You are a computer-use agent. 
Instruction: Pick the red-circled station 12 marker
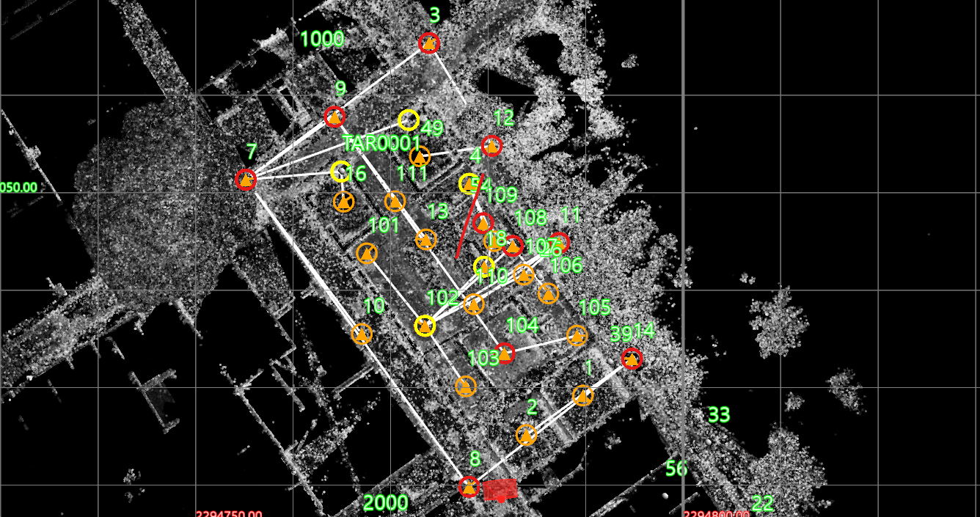coord(491,145)
